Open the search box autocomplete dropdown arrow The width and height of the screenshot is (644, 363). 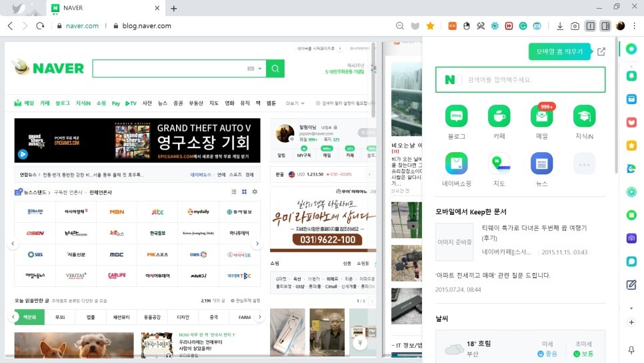pyautogui.click(x=259, y=69)
